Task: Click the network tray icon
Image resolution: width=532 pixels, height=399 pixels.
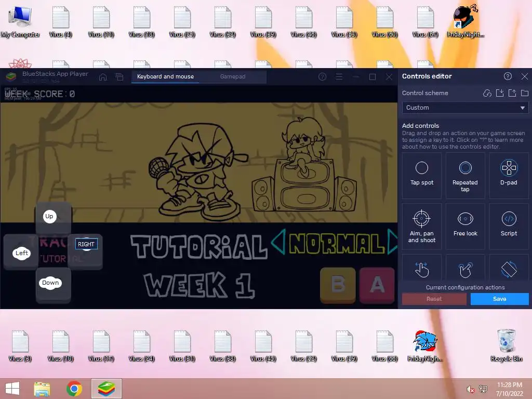Action: click(483, 389)
